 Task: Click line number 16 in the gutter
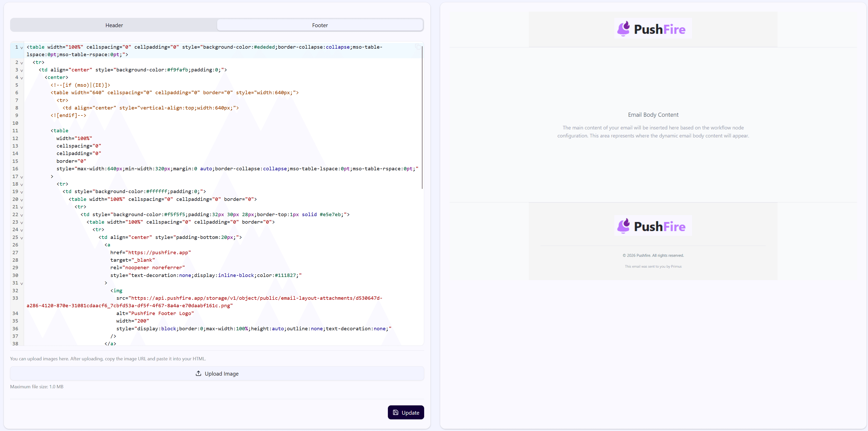pyautogui.click(x=16, y=169)
